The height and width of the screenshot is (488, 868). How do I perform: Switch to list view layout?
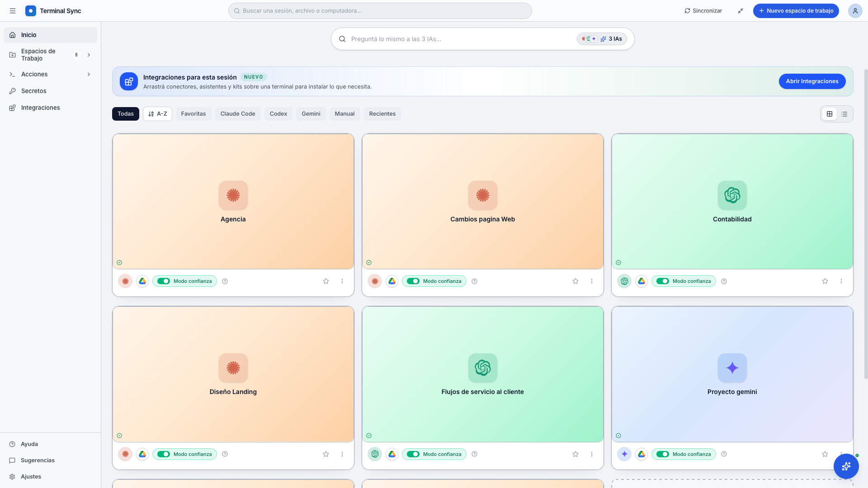point(844,114)
